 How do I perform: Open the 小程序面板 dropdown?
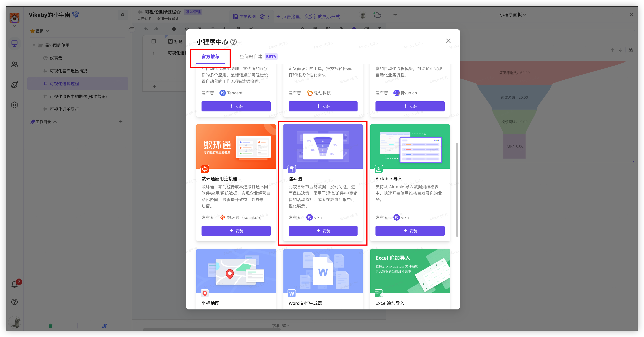512,15
